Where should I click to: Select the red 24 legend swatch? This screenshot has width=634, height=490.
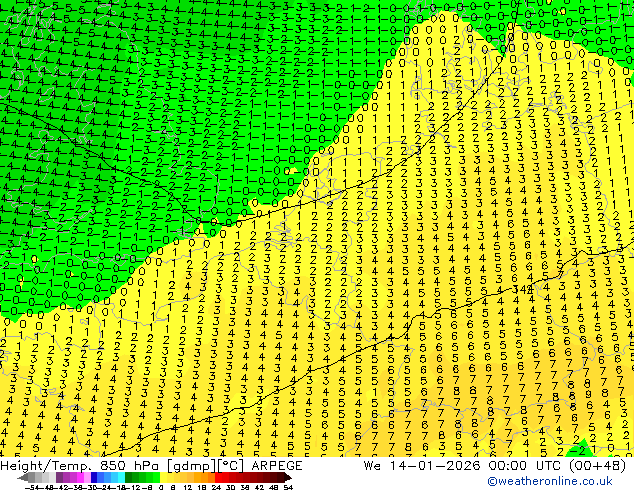tap(218, 477)
